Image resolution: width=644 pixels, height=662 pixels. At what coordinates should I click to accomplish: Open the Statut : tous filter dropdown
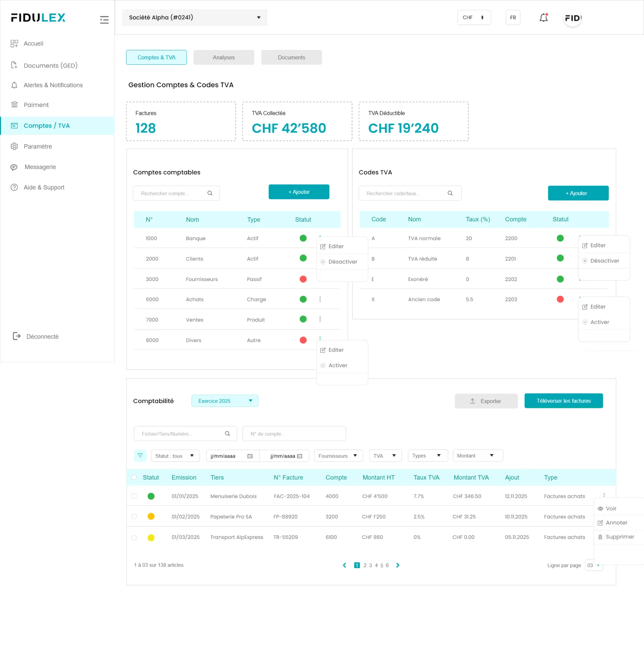tap(175, 455)
